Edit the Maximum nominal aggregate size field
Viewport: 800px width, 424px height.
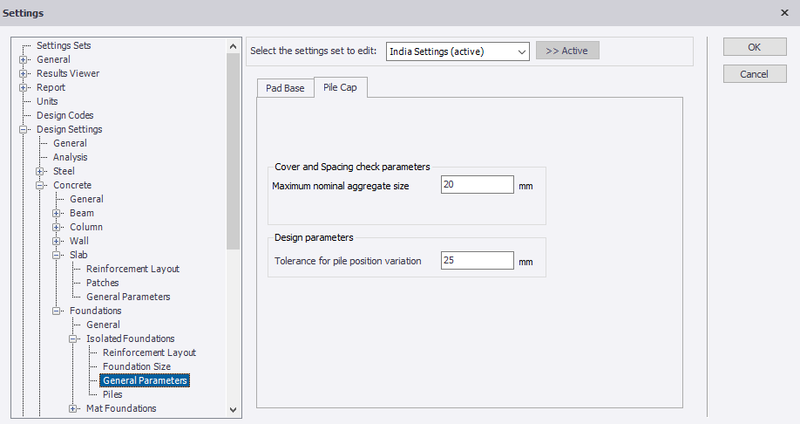pos(477,185)
